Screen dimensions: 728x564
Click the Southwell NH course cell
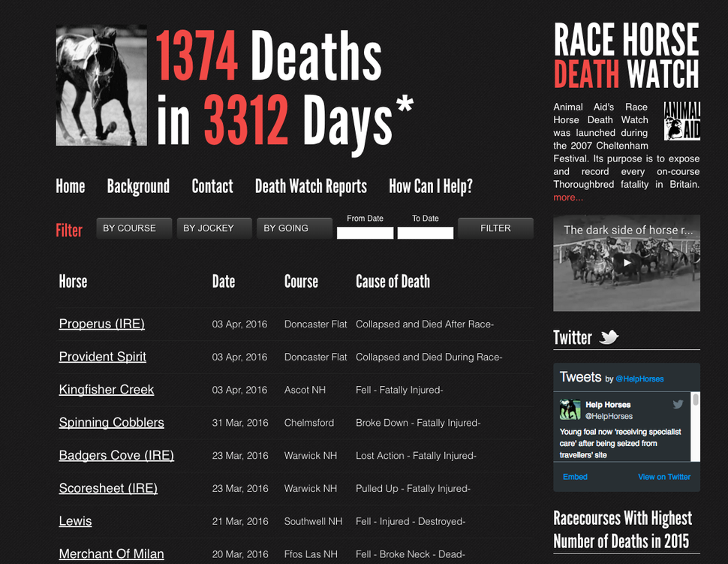pos(313,521)
